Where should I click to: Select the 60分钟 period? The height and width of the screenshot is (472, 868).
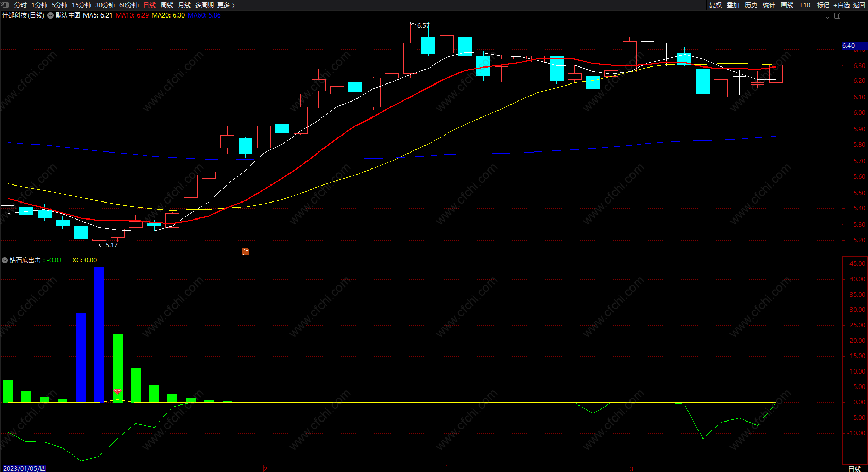coord(129,5)
